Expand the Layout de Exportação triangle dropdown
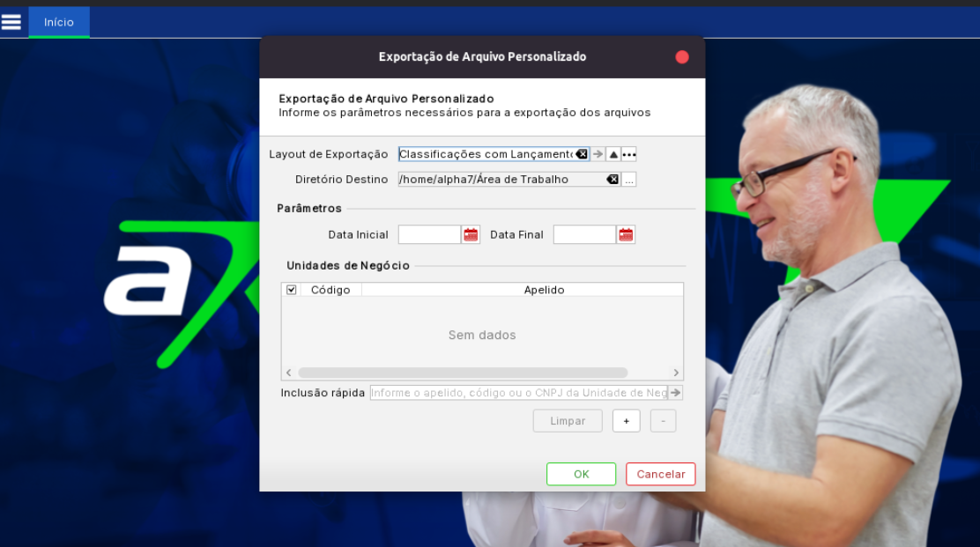 click(613, 154)
